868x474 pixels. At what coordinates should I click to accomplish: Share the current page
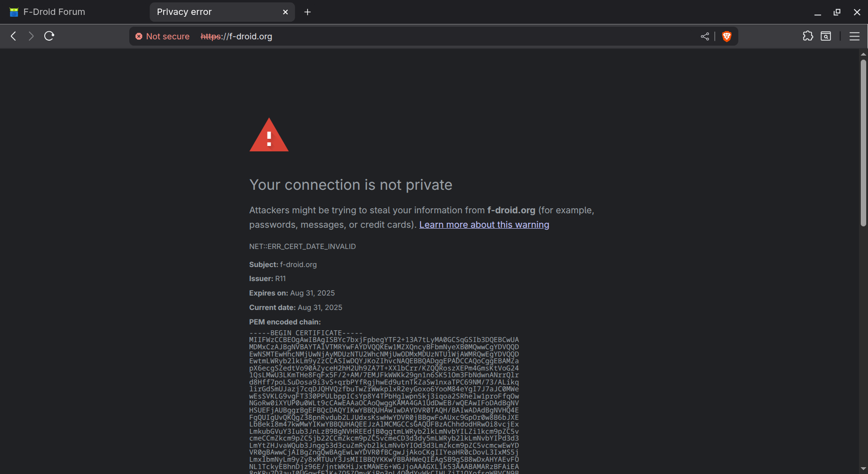[x=705, y=36]
